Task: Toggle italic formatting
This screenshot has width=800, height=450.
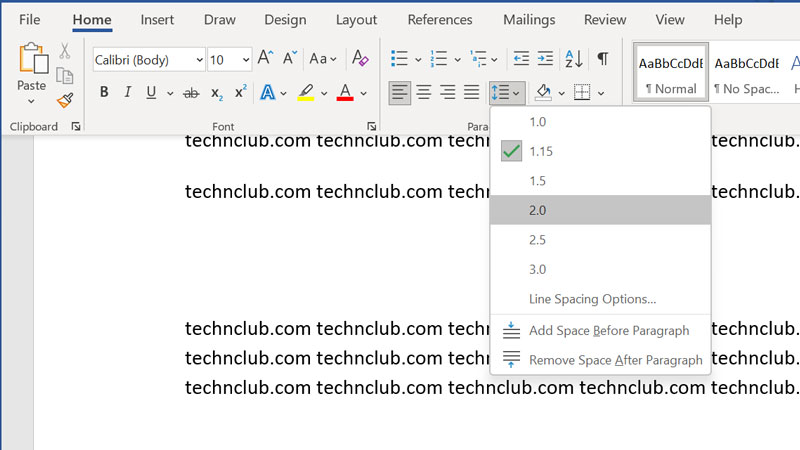Action: click(128, 92)
